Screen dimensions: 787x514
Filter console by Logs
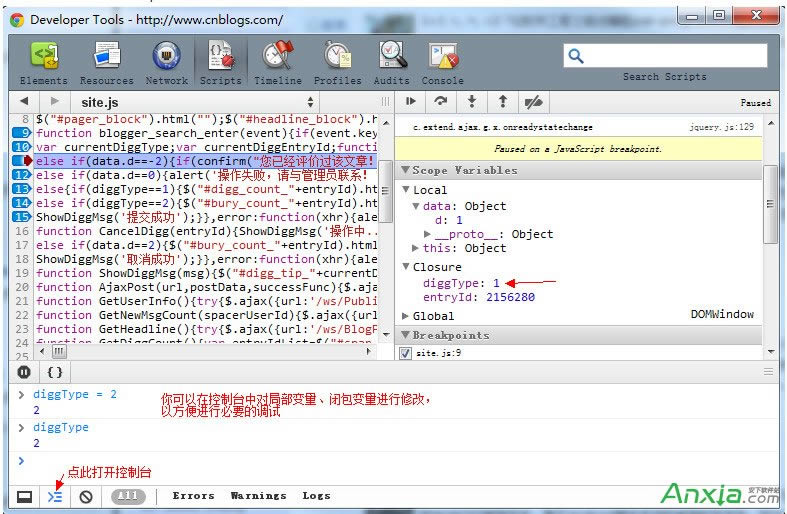[x=316, y=496]
